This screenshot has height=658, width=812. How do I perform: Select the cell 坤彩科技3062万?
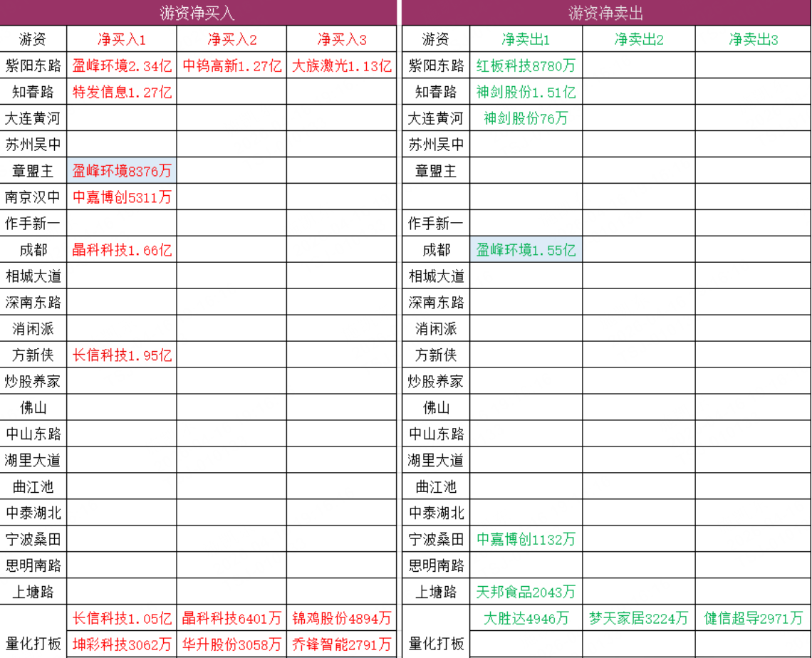tap(122, 644)
